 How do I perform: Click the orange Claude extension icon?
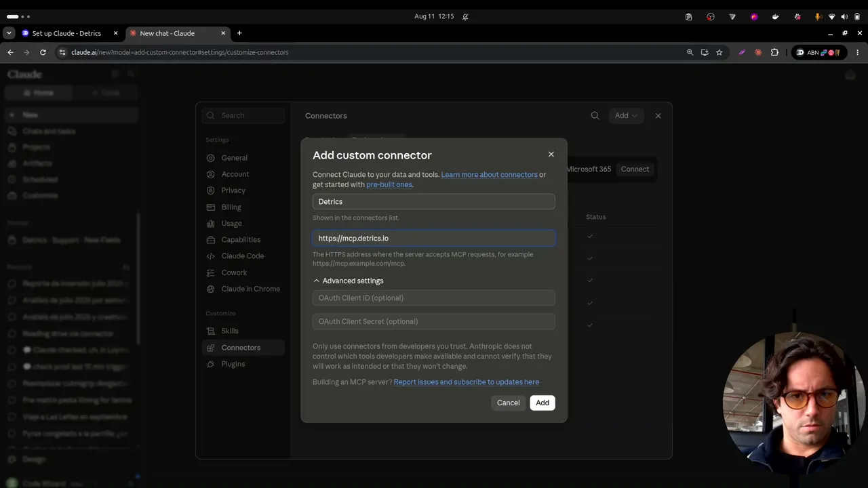point(758,52)
